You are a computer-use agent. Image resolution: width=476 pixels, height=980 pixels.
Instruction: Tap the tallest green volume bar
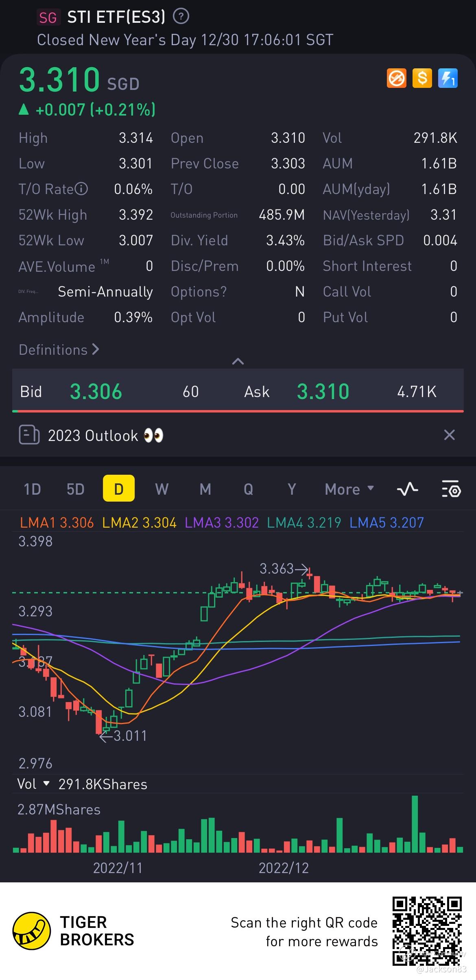pos(415,824)
